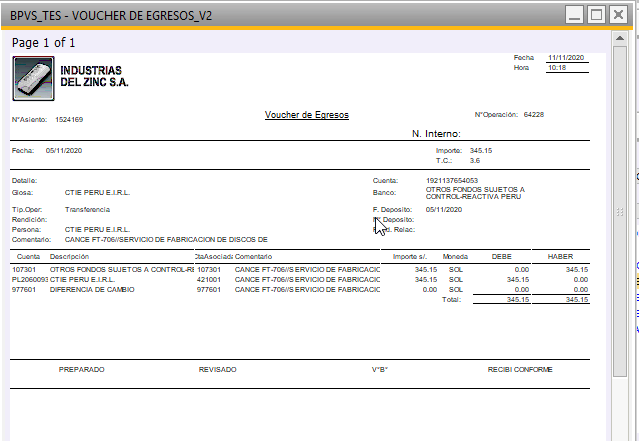Click the scroll up arrow of vertical scrollbar
Image resolution: width=639 pixels, height=441 pixels.
pyautogui.click(x=620, y=38)
